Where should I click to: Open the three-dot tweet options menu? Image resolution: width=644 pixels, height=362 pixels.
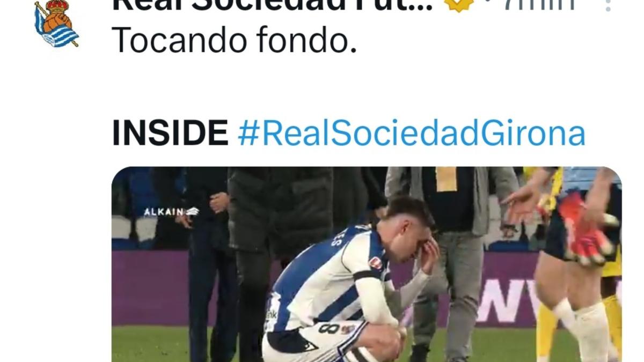click(x=608, y=5)
